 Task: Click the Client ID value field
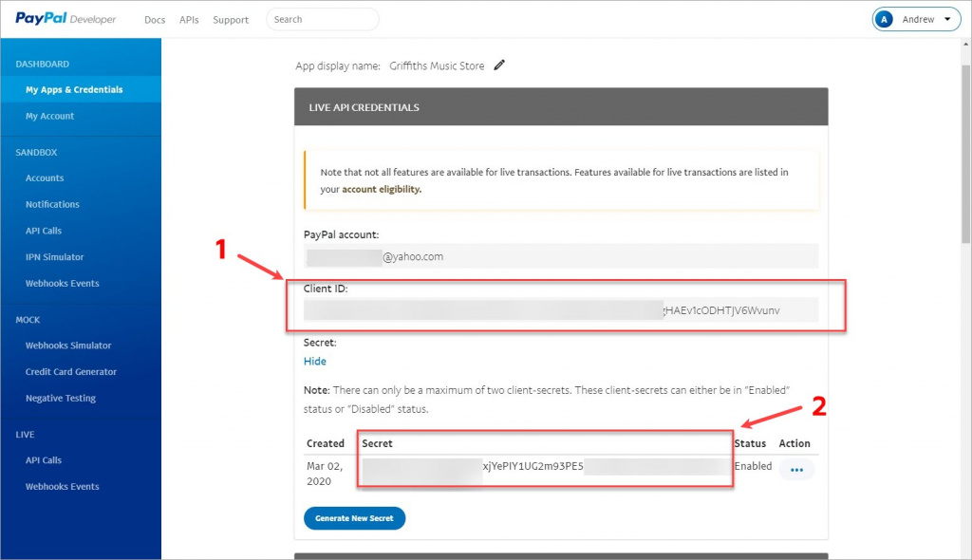point(561,310)
